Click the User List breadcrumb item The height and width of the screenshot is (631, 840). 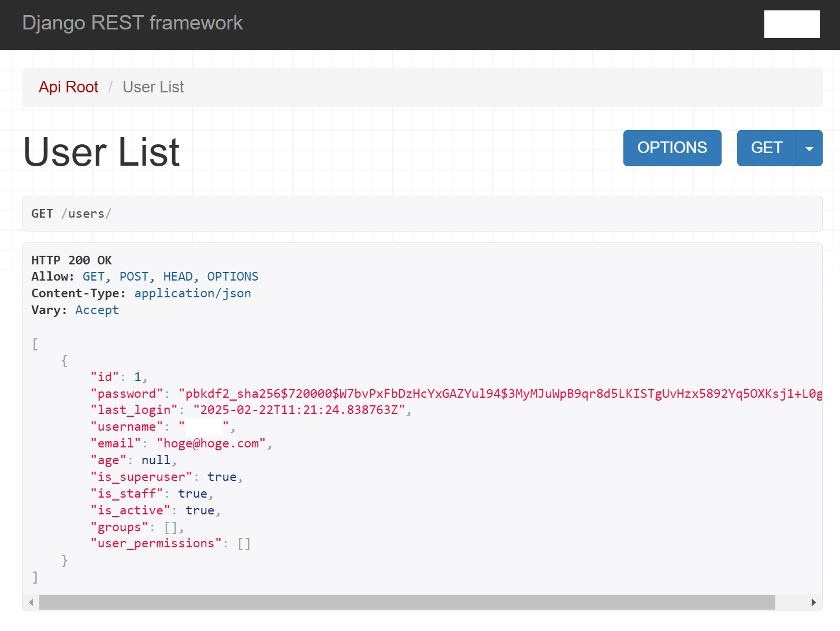click(153, 87)
